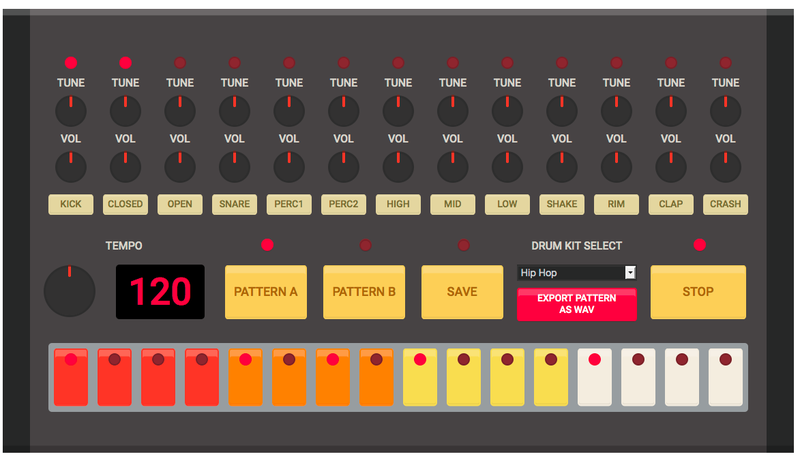
Task: Open the Drum Kit Select dropdown
Action: [x=577, y=273]
